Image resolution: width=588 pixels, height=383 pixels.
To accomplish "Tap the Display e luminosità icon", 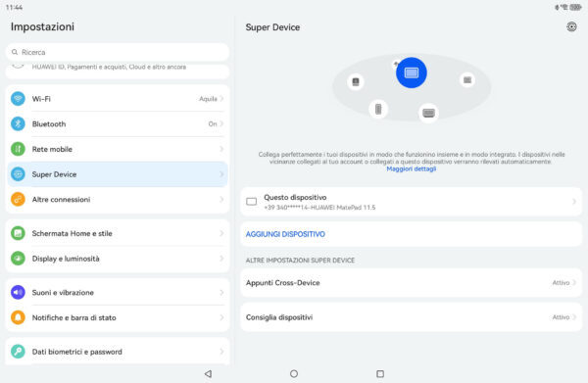I will (x=18, y=259).
